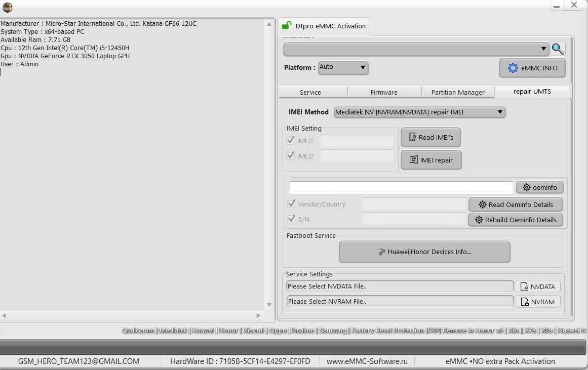
Task: Toggle the IMEI1 checkbox
Action: [x=290, y=141]
